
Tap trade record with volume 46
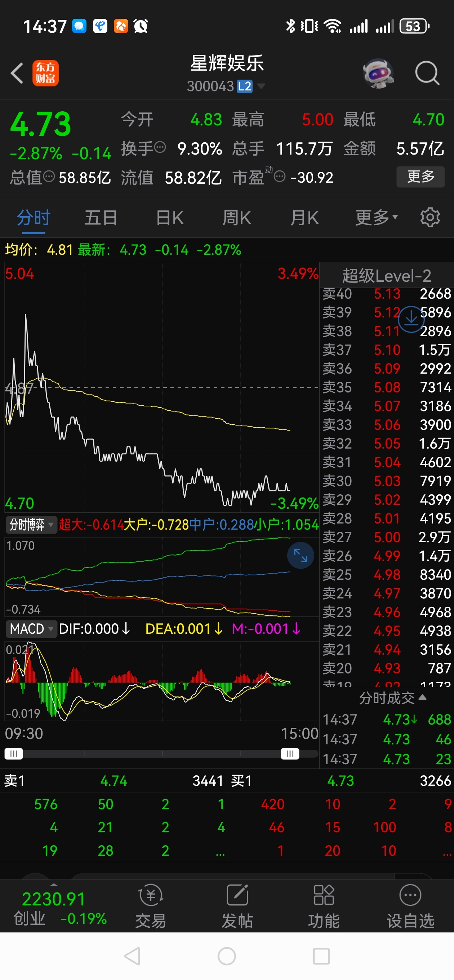click(387, 739)
